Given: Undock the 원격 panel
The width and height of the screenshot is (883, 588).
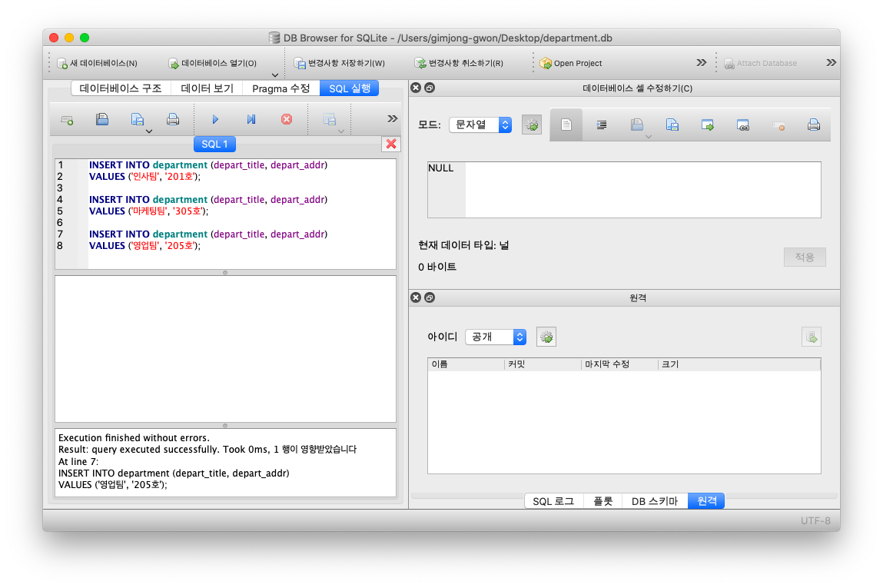Looking at the screenshot, I should click(430, 297).
